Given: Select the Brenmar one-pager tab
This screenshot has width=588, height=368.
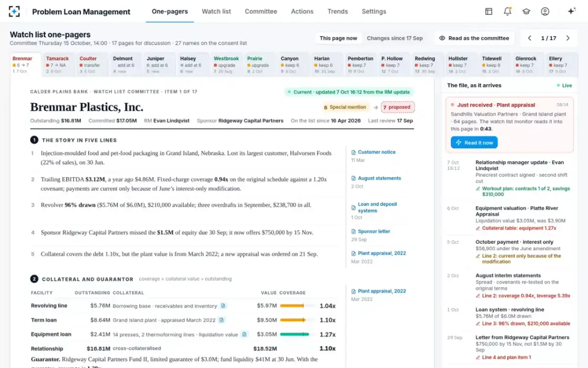Looking at the screenshot, I should (x=26, y=65).
